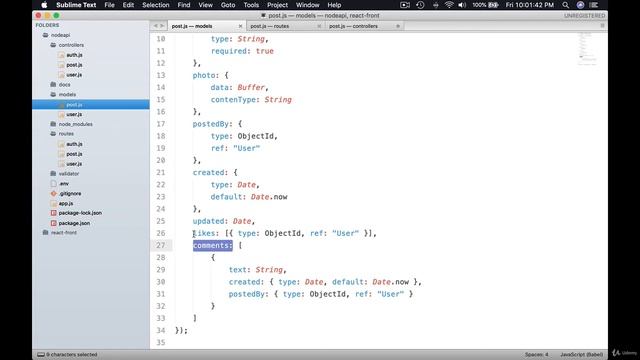This screenshot has height=360, width=640.
Task: Open the Tools menu
Action: click(251, 5)
